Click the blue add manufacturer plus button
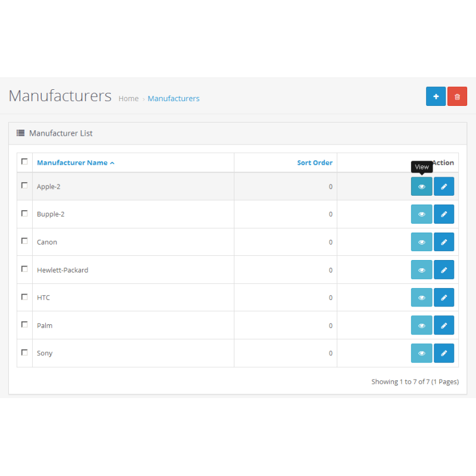Viewport: 476px width, 476px height. tap(436, 96)
